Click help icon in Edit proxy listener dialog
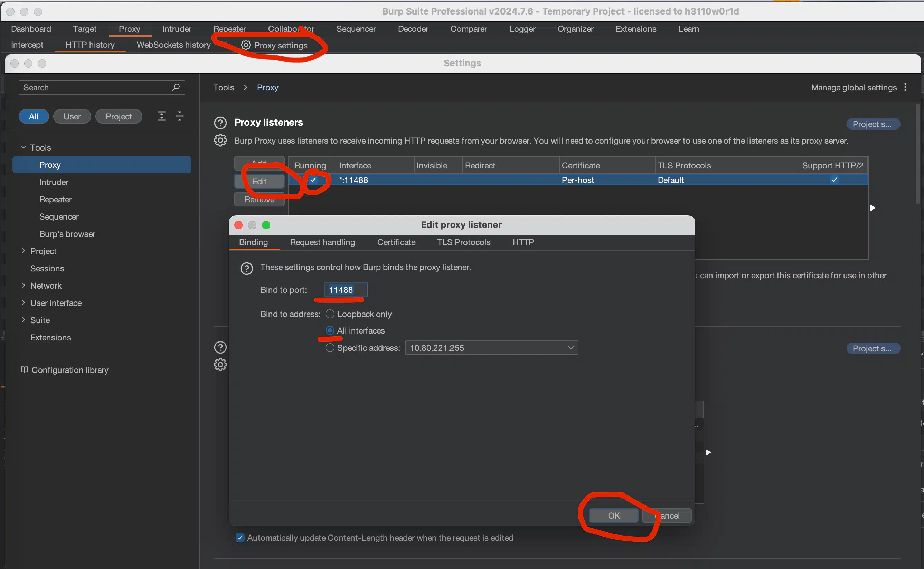Screen dimensions: 924x569 coord(247,268)
